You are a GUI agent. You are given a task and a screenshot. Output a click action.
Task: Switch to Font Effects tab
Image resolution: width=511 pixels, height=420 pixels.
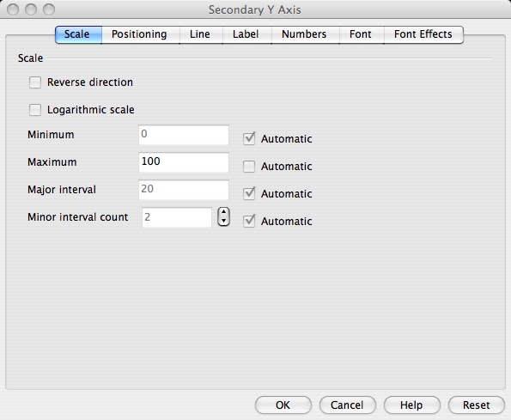pyautogui.click(x=423, y=34)
